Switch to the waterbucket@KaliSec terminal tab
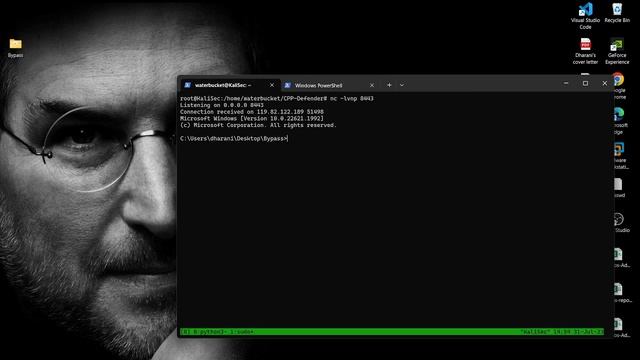Viewport: 640px width, 360px height. [223, 85]
